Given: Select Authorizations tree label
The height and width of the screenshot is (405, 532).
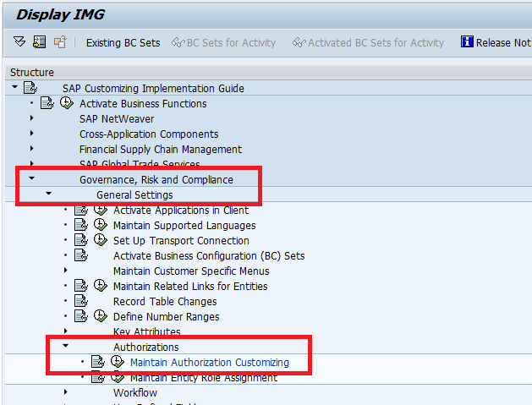Looking at the screenshot, I should 145,347.
